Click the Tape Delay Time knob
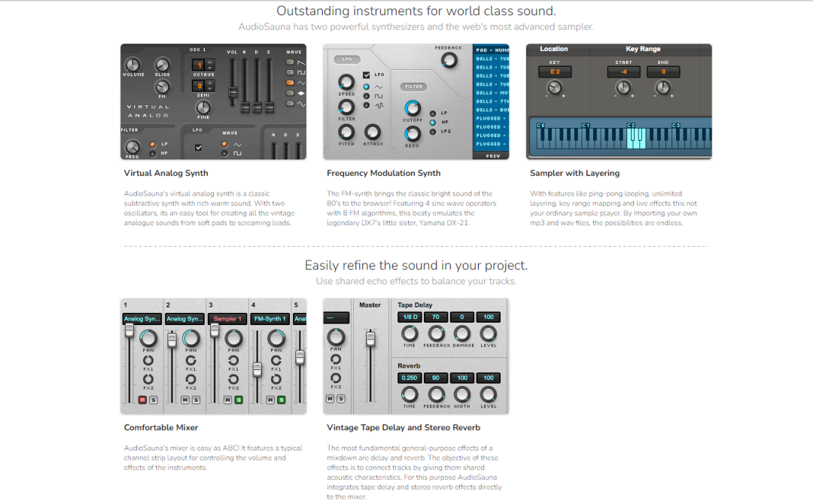Screen dimensions: 813x504 point(410,333)
